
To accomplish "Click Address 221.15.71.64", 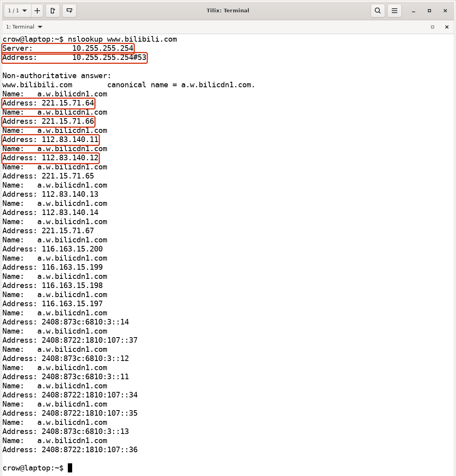I will (x=48, y=103).
